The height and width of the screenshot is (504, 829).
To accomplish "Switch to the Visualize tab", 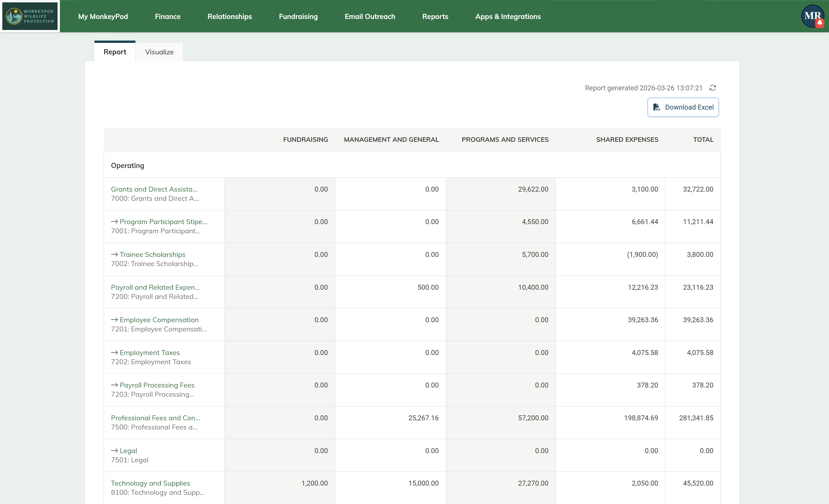I will point(159,52).
